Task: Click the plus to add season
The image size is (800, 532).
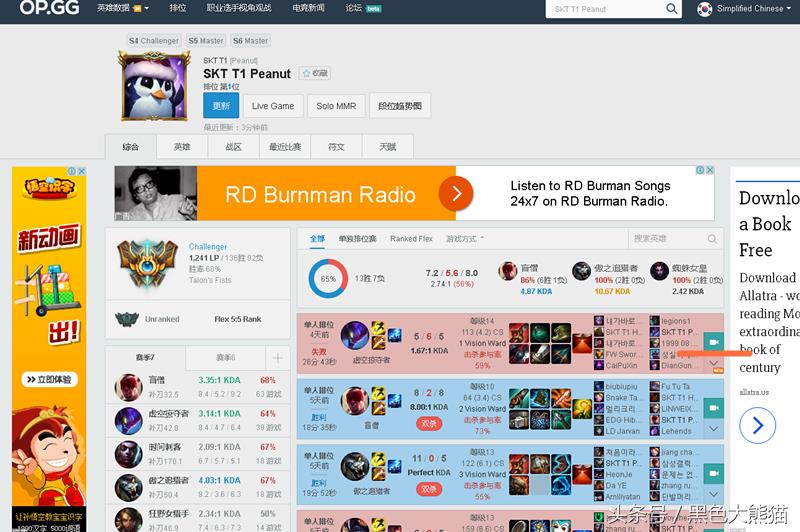Action: click(x=278, y=358)
